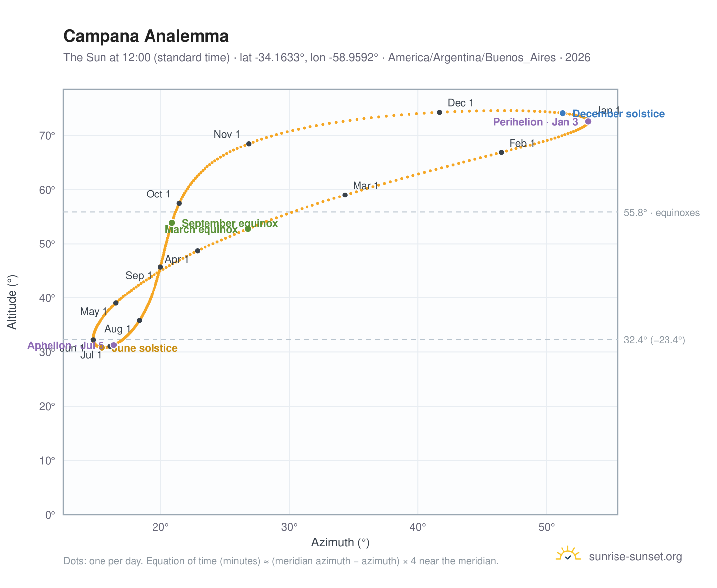Click the March equinox green dot
The image size is (717, 588).
[248, 229]
